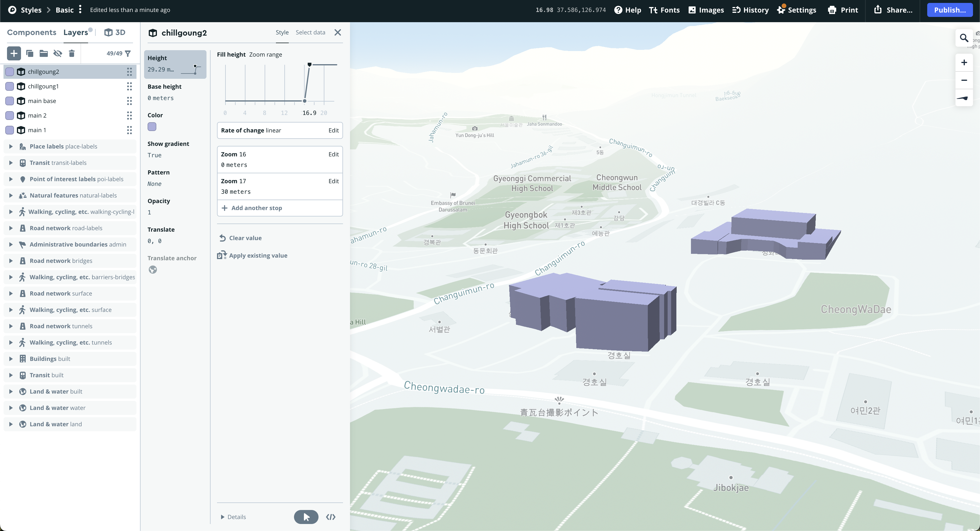Click the add new layer plus button
The width and height of the screenshot is (980, 531).
click(x=14, y=53)
